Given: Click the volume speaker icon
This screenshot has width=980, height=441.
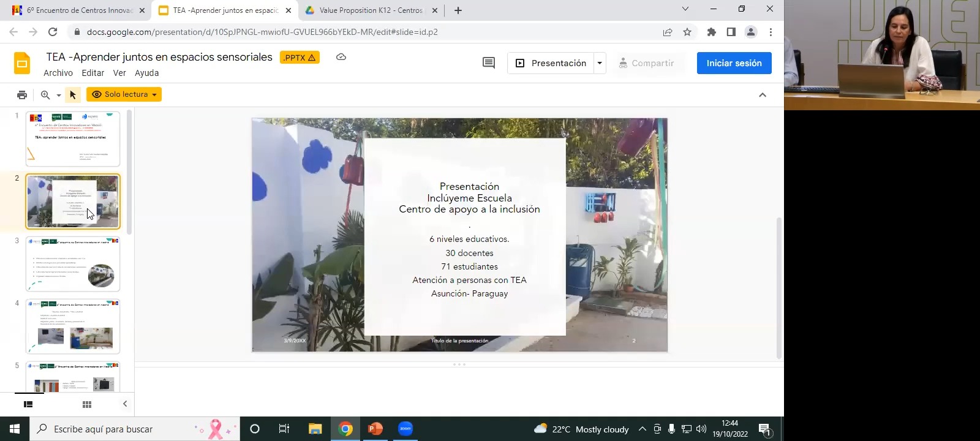Looking at the screenshot, I should 701,429.
